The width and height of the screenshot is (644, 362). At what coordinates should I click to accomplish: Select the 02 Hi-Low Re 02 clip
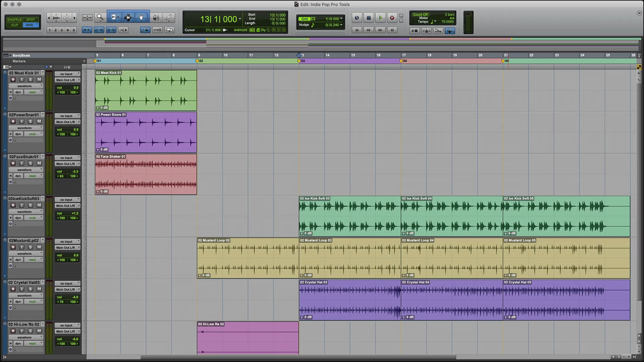247,338
